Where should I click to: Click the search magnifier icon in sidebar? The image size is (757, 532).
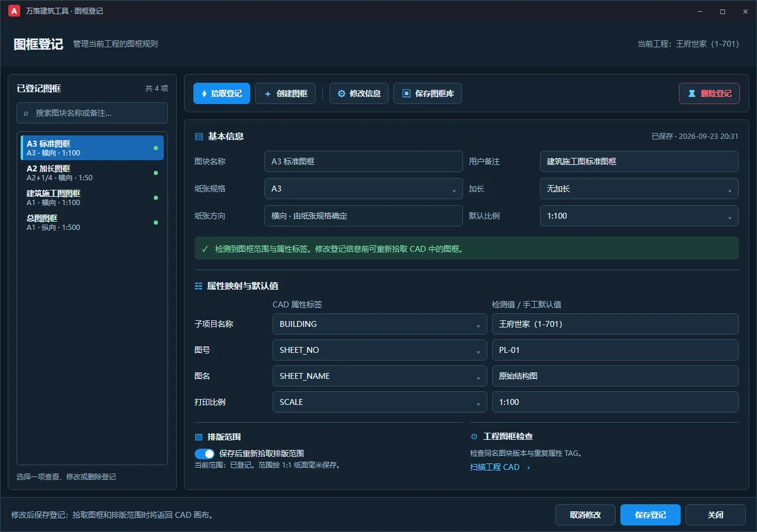[27, 113]
